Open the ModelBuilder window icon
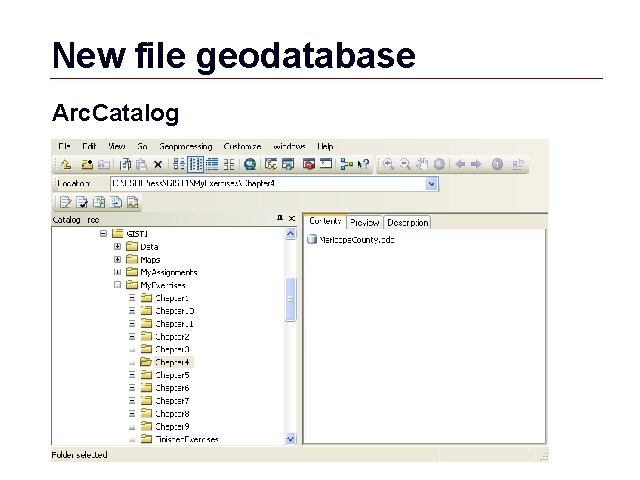 pyautogui.click(x=347, y=164)
